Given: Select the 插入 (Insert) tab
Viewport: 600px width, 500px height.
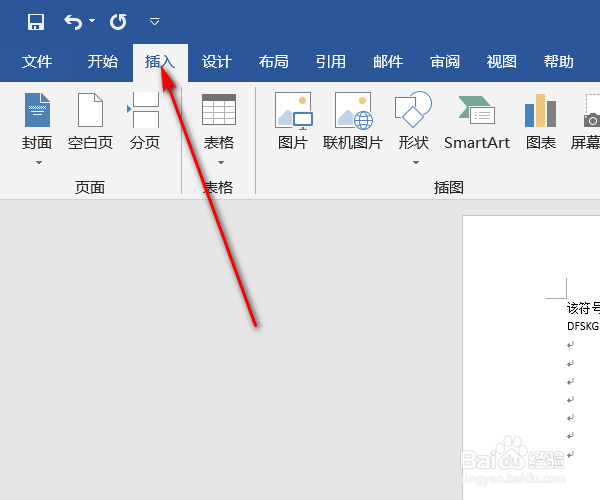Looking at the screenshot, I should click(160, 62).
